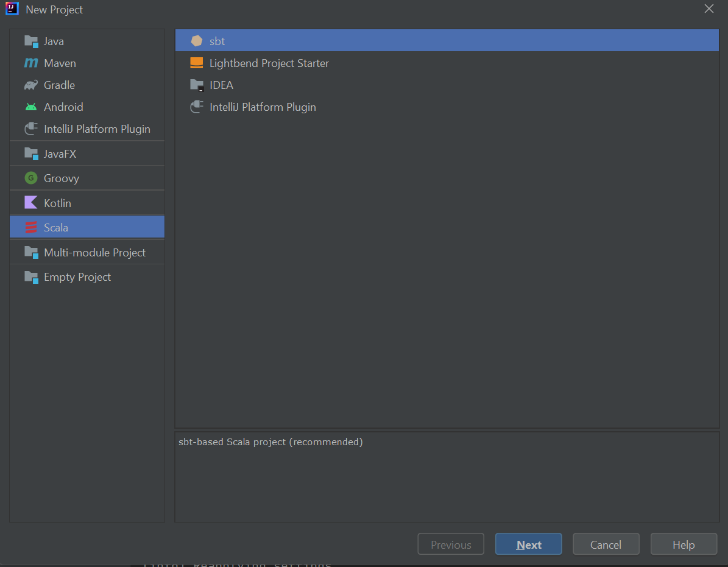
Task: Click the IntelliJ Platform Plugin icon in sidebar
Action: point(31,129)
